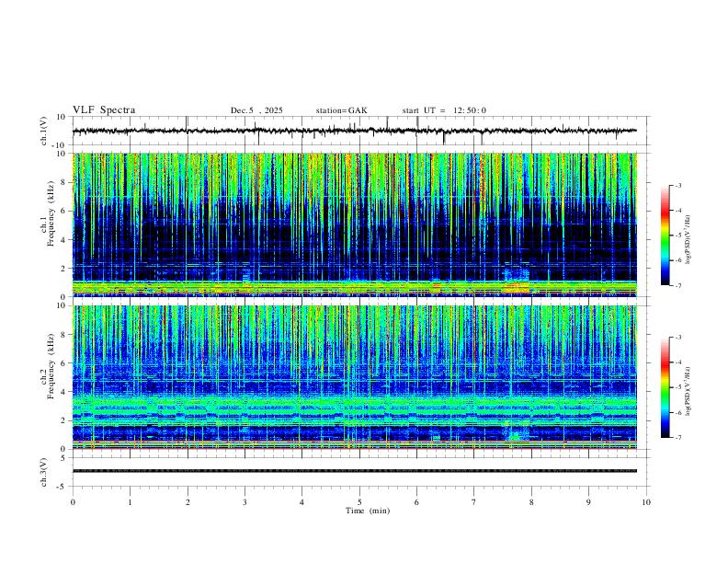Click the '-7' value on ch.2 colorbar
Viewport: 728px width, 563px height.
click(x=677, y=437)
